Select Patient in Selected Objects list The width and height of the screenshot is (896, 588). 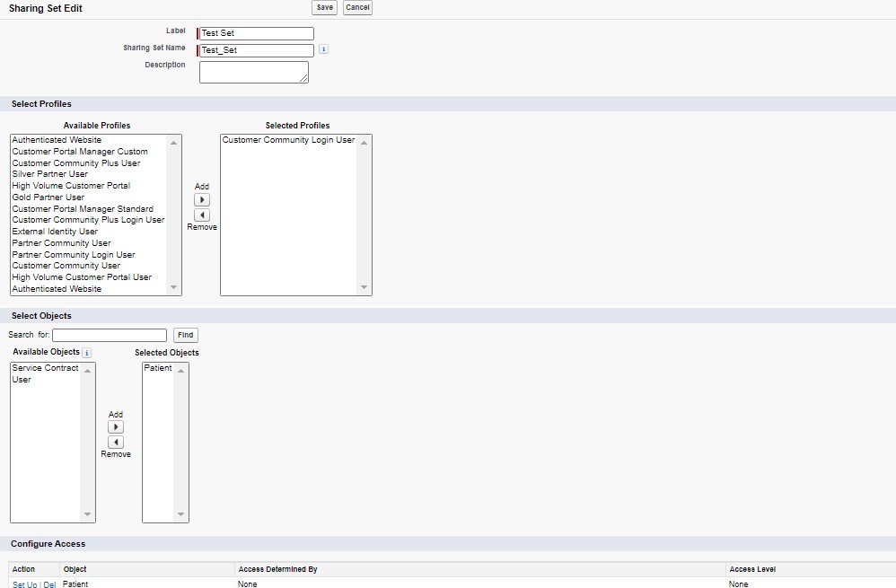click(158, 368)
